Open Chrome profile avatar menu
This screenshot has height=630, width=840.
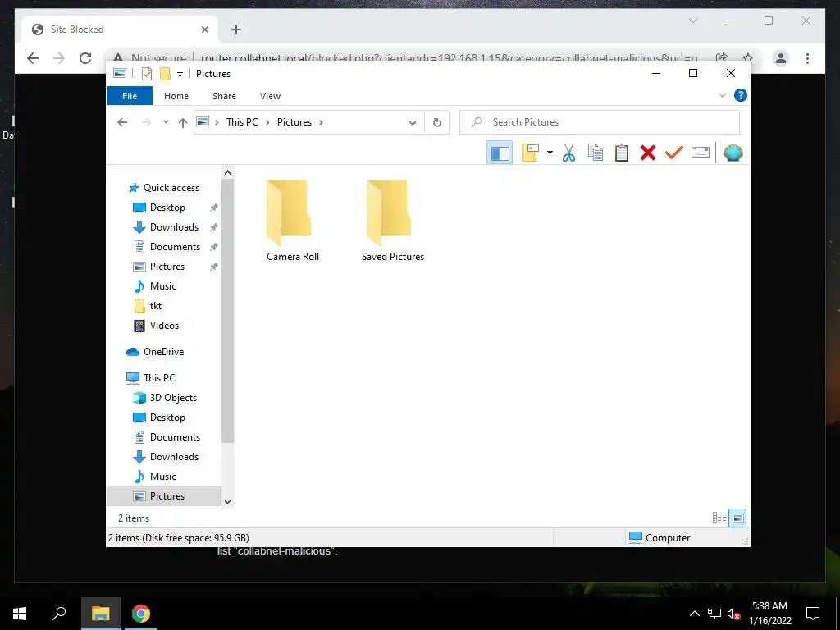click(781, 58)
